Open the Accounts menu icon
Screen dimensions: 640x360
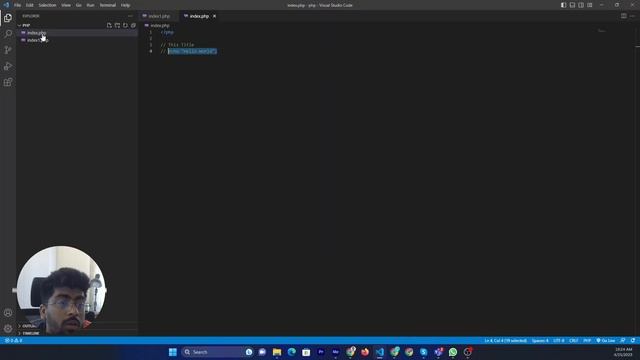tap(8, 313)
